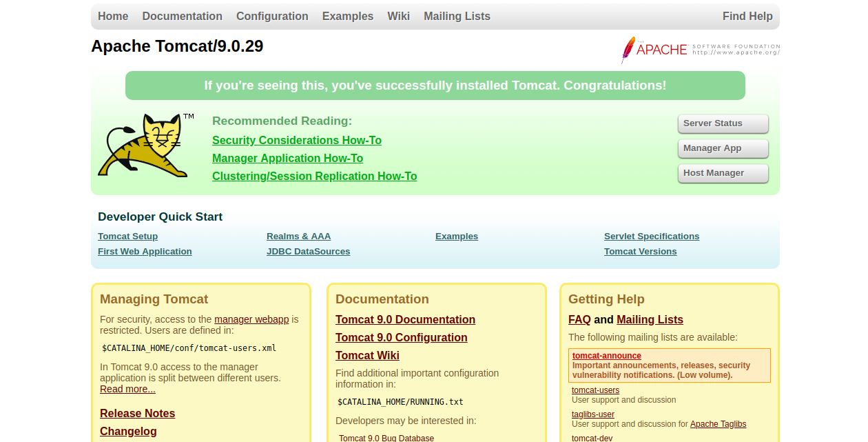Open Wiki from the navigation bar
The image size is (868, 442).
(399, 16)
